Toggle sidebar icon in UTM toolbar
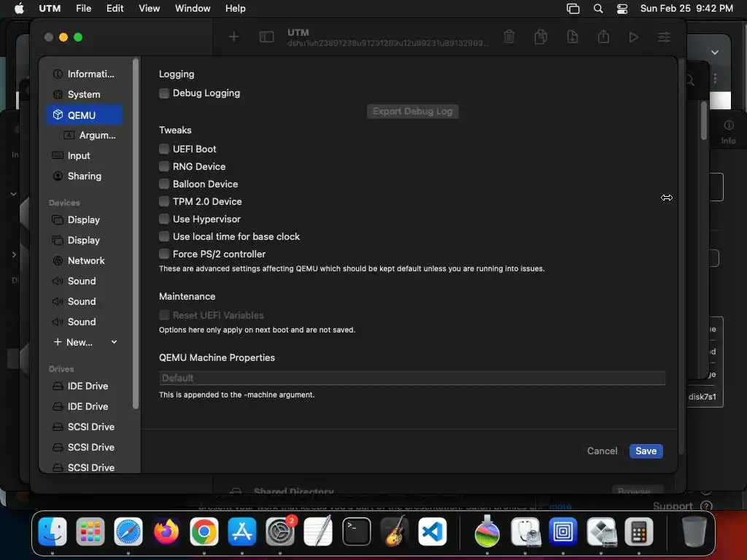This screenshot has width=747, height=560. pyautogui.click(x=266, y=36)
